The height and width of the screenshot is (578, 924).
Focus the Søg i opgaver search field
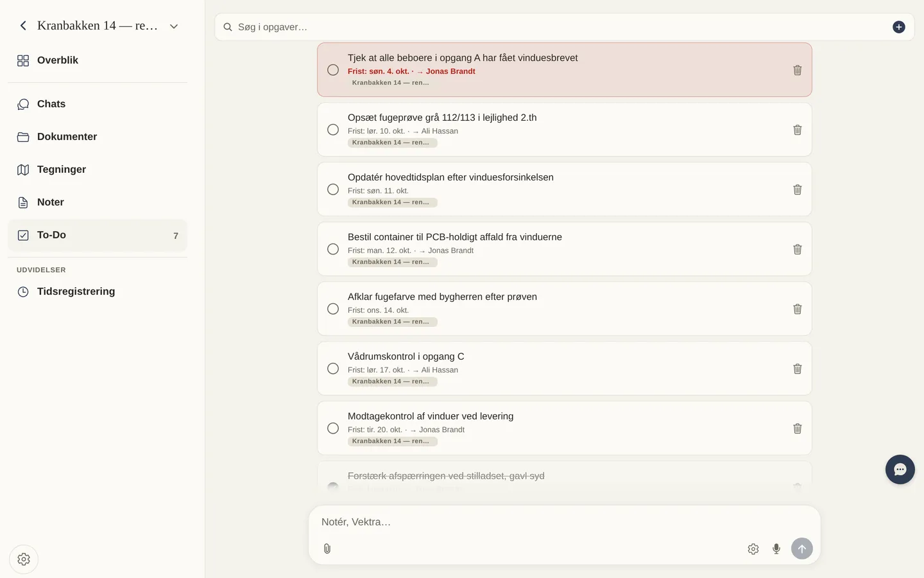(561, 27)
